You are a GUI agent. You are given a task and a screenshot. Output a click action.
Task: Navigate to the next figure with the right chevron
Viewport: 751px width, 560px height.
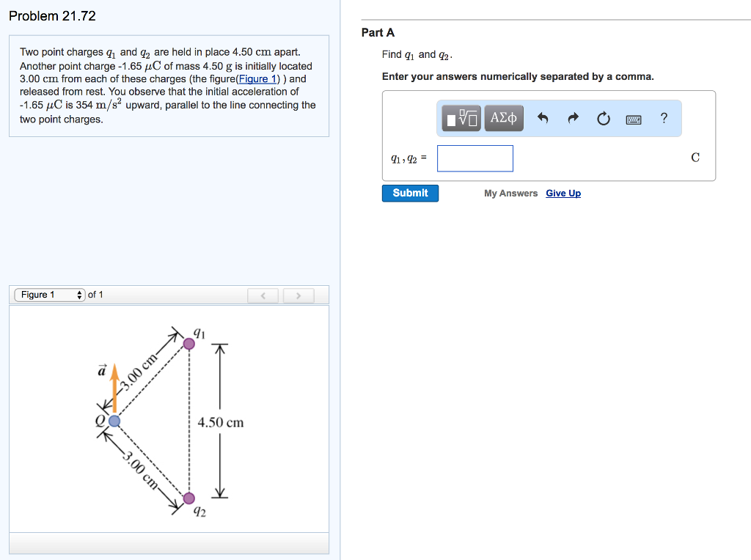click(298, 294)
